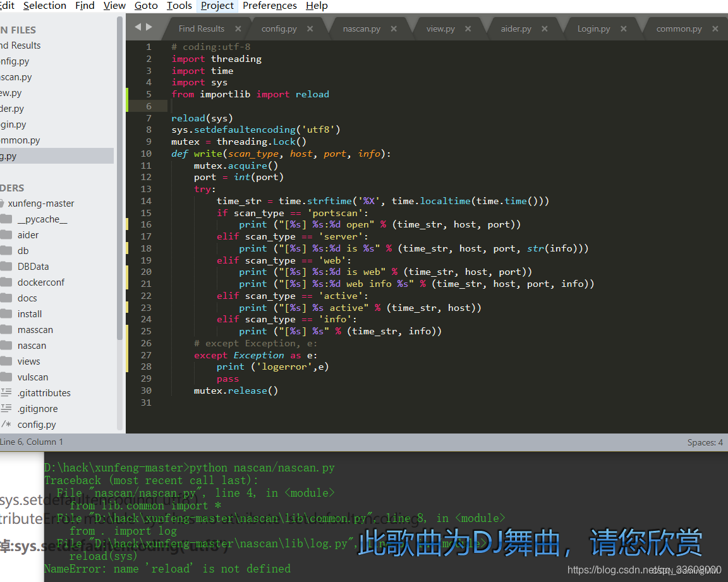Close the Login.py tab
This screenshot has width=728, height=582.
point(624,29)
